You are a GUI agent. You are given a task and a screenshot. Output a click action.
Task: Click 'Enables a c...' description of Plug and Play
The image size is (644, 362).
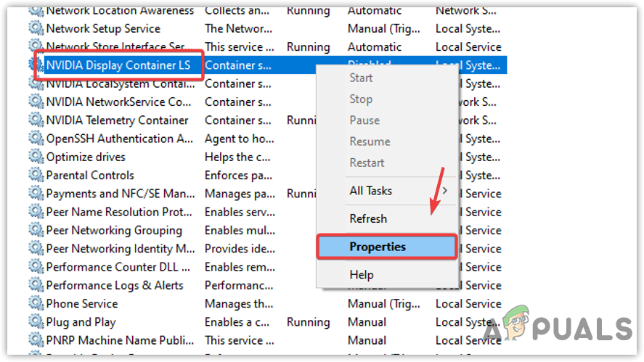(237, 322)
